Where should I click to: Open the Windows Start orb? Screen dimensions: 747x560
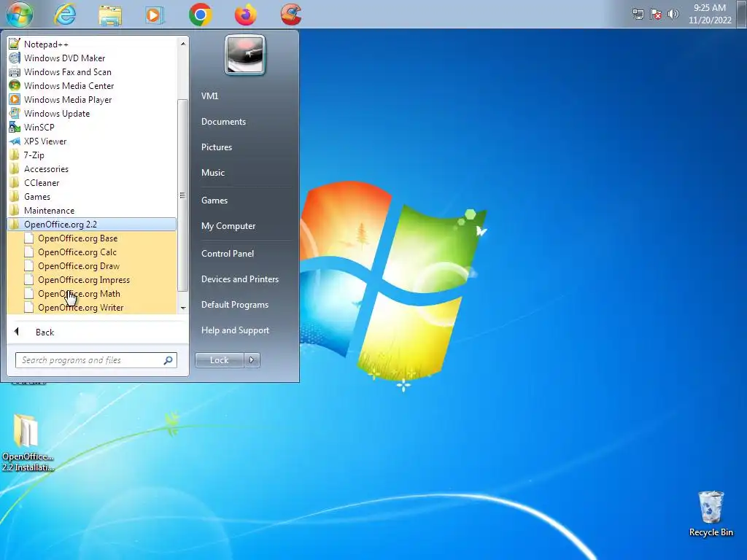pos(20,15)
